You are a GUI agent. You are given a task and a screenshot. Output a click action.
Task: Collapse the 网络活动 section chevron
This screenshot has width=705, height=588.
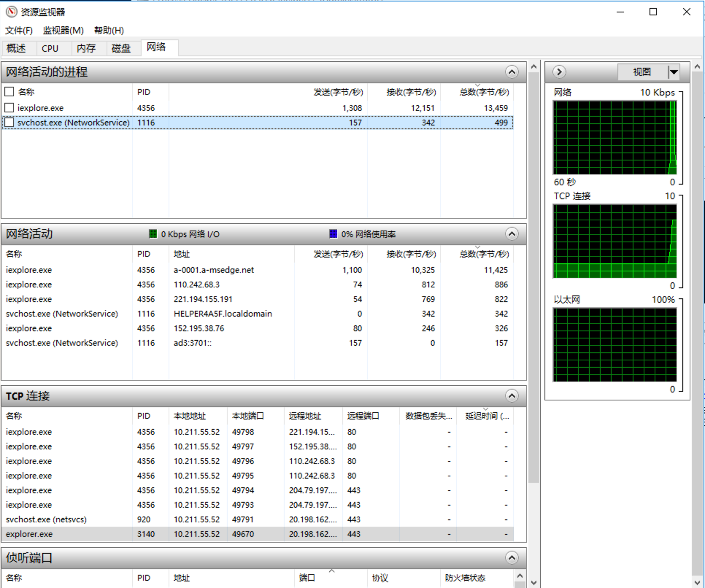[512, 234]
